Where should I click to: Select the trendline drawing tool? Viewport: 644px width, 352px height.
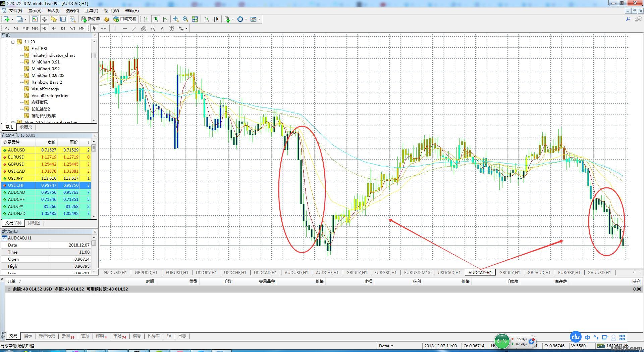pyautogui.click(x=134, y=28)
